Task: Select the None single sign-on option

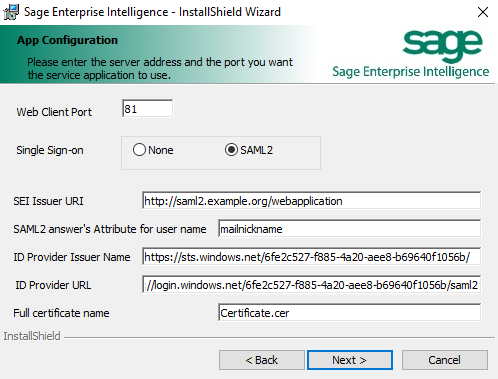Action: coord(153,150)
